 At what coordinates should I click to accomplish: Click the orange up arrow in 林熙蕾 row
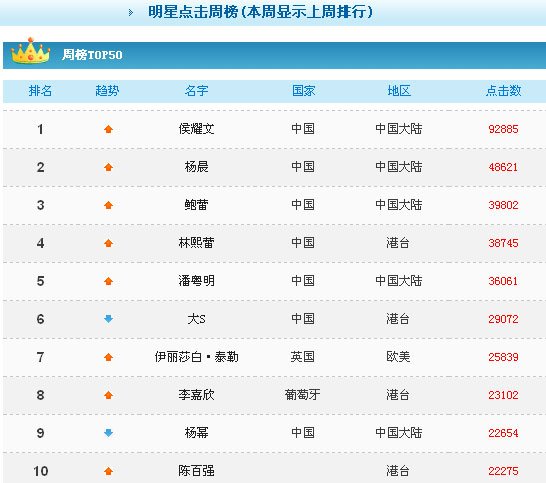click(x=108, y=243)
